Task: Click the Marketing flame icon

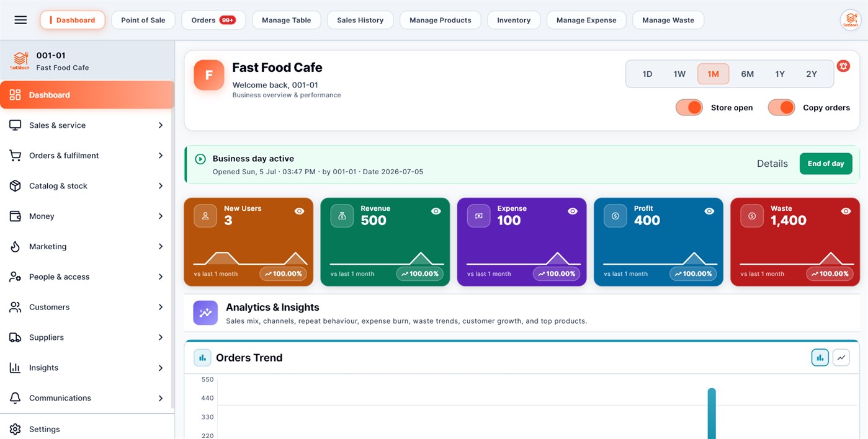Action: point(16,247)
